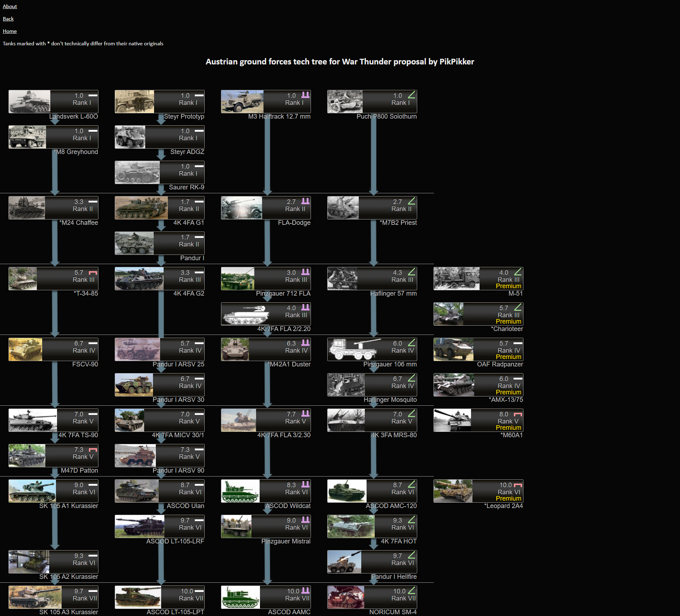Click light tank icon on SK 105 A3 Kurassier card
Image resolution: width=680 pixels, height=616 pixels.
(93, 591)
